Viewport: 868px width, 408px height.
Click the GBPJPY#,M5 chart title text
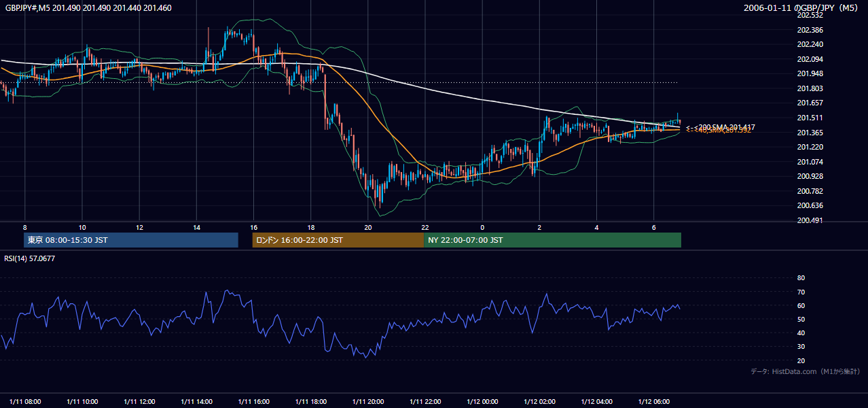pos(88,8)
